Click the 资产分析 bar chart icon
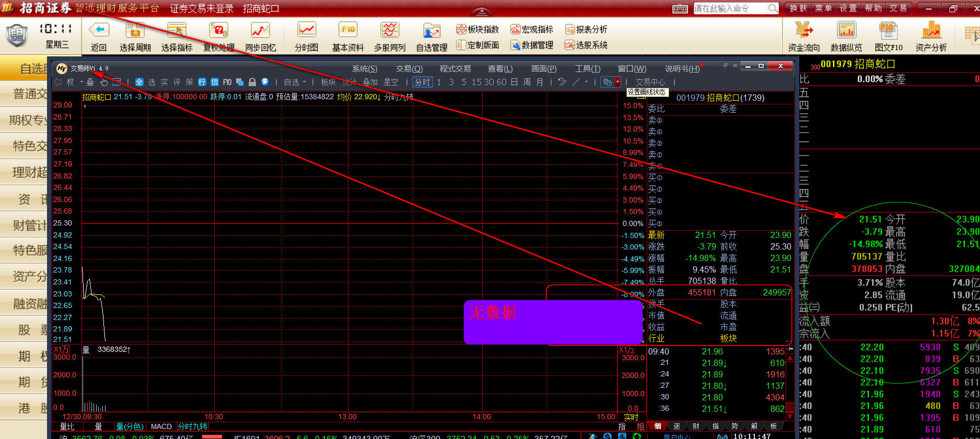980x439 pixels. [x=931, y=30]
